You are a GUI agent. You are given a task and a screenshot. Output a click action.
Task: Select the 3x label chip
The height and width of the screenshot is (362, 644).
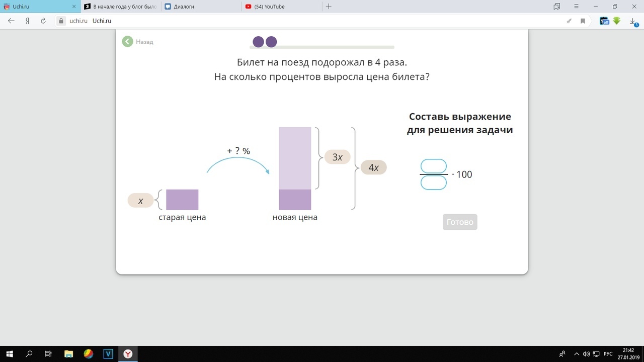tap(337, 157)
